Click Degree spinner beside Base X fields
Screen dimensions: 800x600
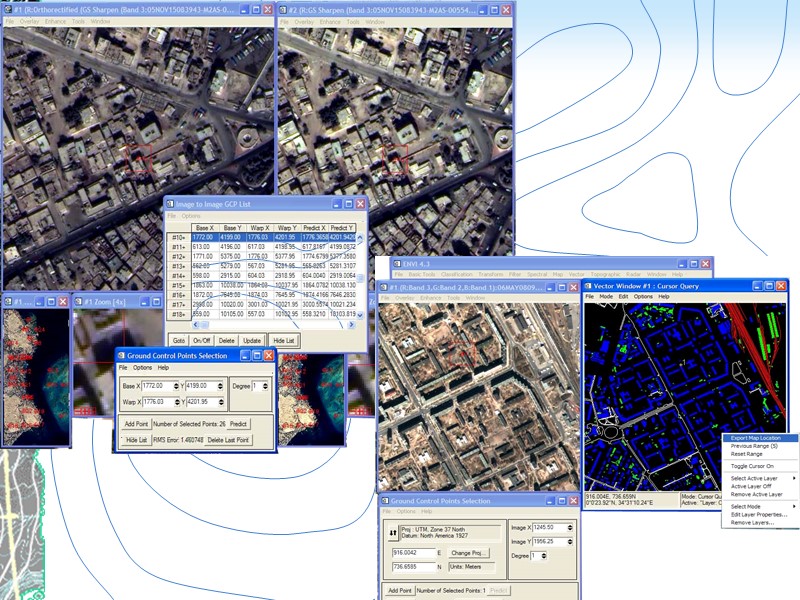[x=265, y=386]
